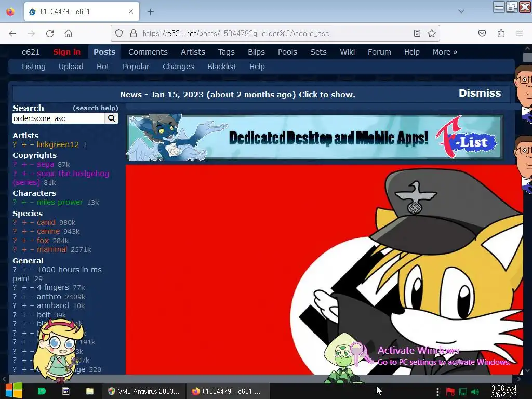
Task: Go to the browser home page
Action: click(68, 34)
